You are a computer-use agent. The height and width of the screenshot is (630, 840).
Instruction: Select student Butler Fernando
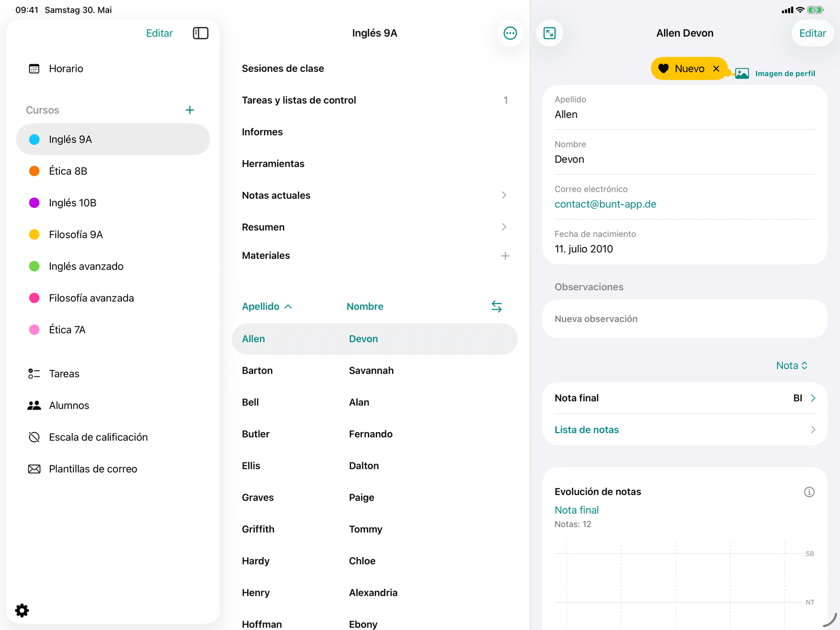[x=375, y=434]
